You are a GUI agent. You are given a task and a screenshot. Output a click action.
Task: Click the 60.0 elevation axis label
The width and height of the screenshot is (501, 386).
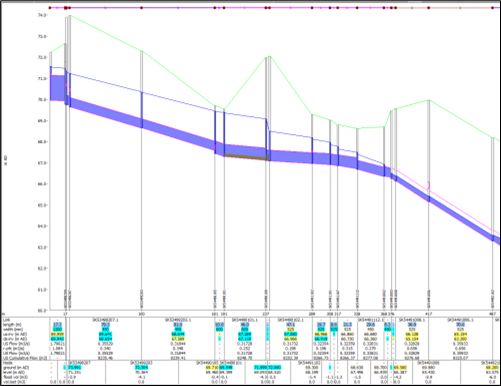tap(42, 310)
